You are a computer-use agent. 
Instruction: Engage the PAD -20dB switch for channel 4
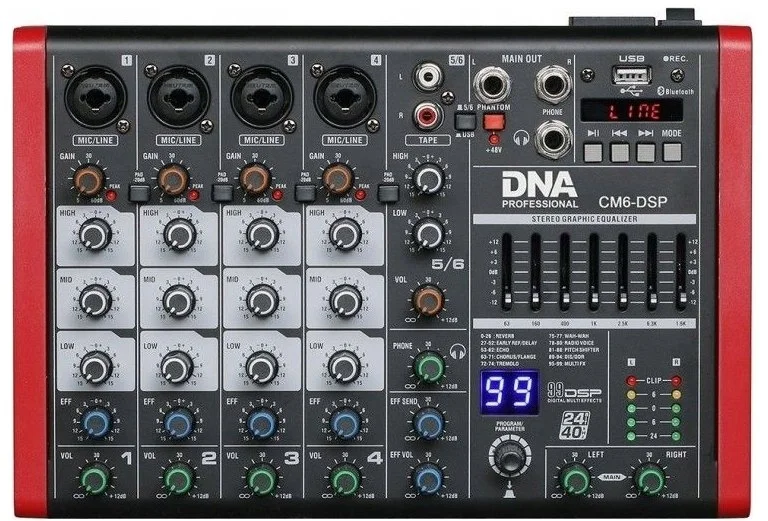click(388, 193)
